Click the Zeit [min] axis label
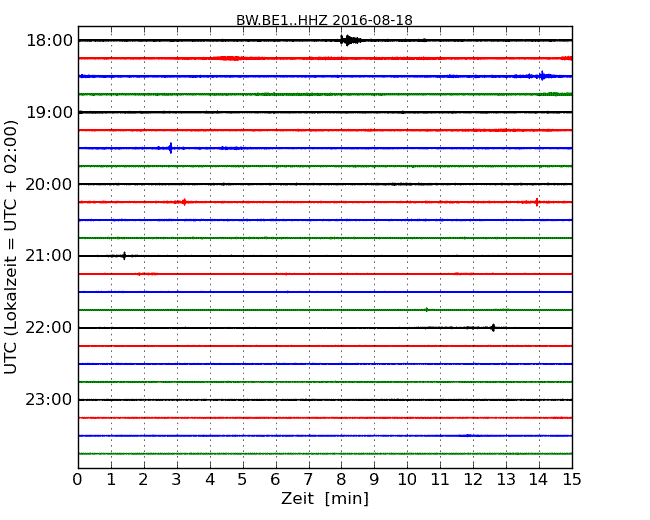 325,498
